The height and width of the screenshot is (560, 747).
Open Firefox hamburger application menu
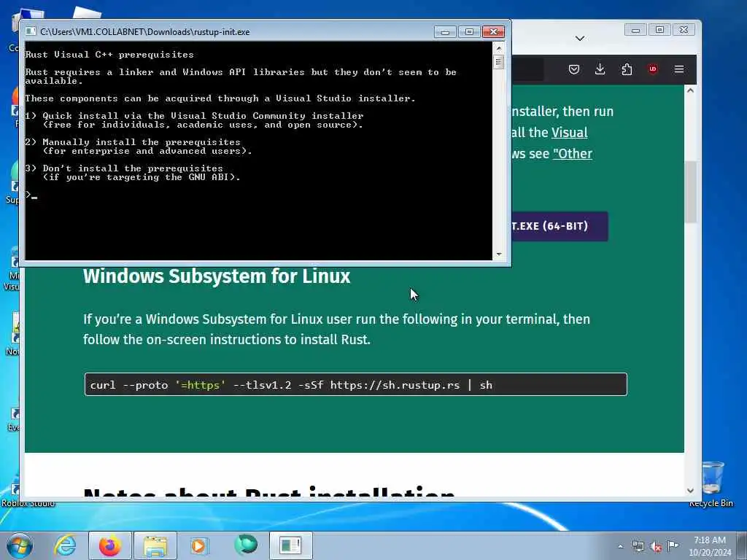(x=679, y=69)
